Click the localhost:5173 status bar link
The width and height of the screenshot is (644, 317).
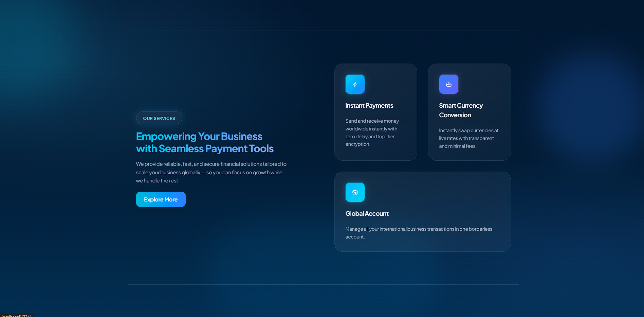16,315
